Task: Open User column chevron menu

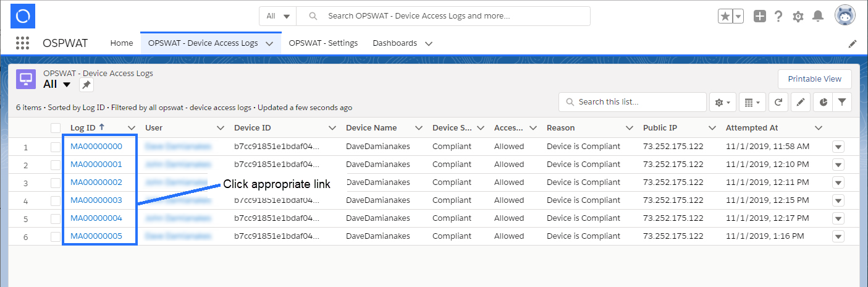Action: [x=221, y=128]
